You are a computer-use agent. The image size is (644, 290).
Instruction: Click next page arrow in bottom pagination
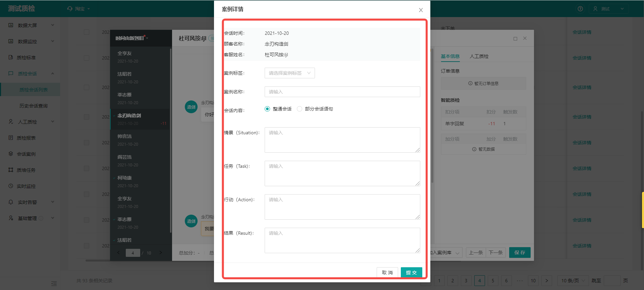tap(547, 281)
